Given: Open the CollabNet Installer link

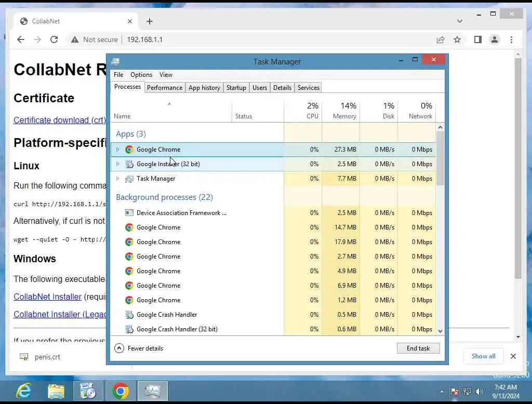Looking at the screenshot, I should pos(47,297).
